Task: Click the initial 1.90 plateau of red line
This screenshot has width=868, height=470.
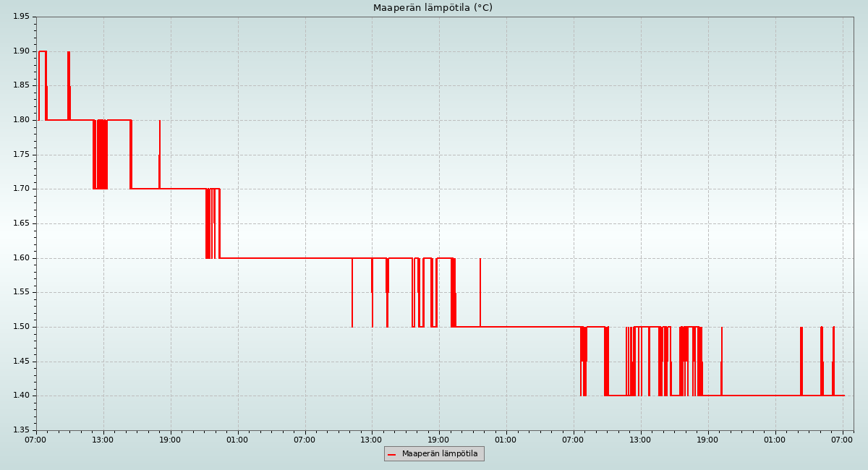Action: point(42,51)
